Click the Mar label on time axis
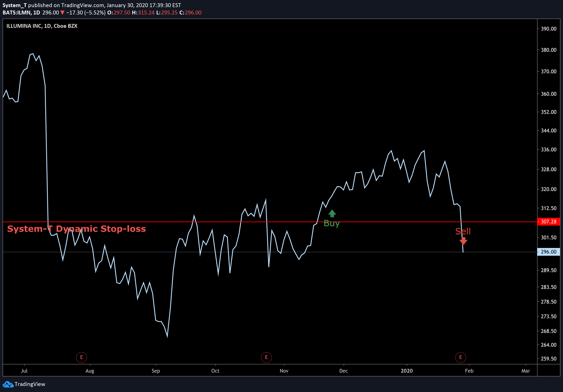The height and width of the screenshot is (392, 563). 526,371
